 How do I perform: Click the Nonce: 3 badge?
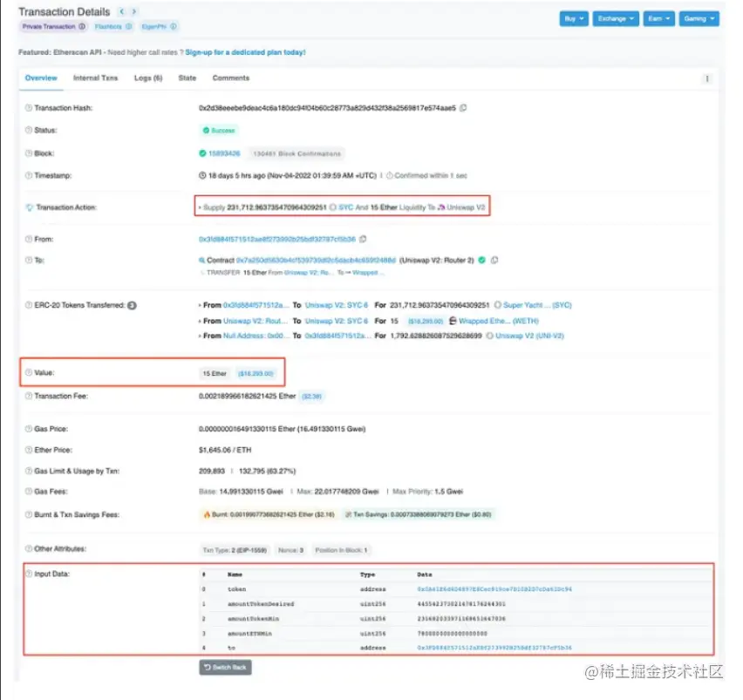coord(290,550)
